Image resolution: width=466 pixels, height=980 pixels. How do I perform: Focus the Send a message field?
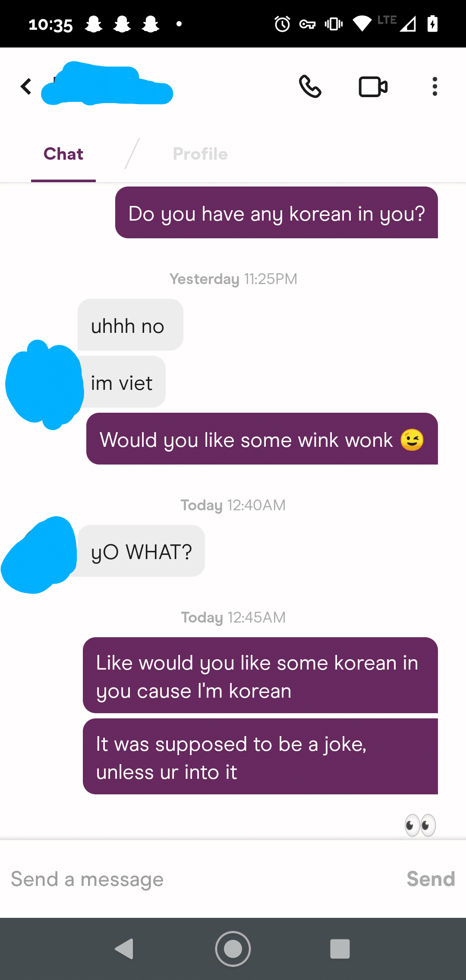[x=203, y=879]
